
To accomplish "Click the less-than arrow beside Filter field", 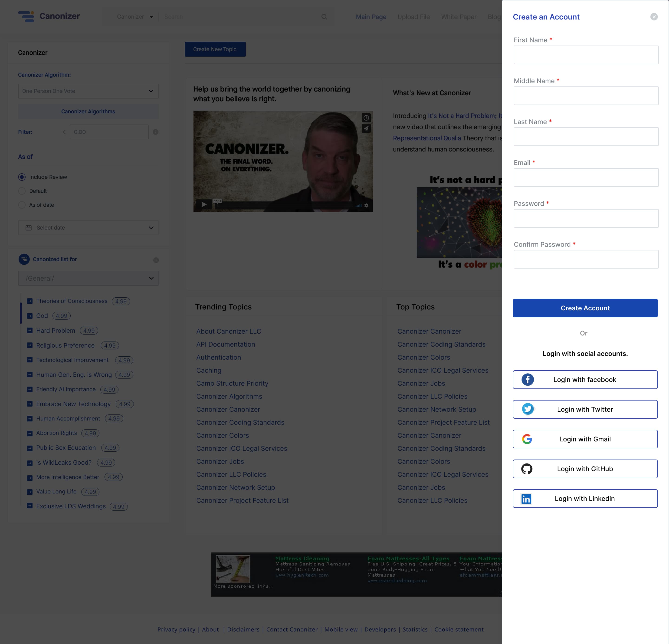I will [x=64, y=132].
